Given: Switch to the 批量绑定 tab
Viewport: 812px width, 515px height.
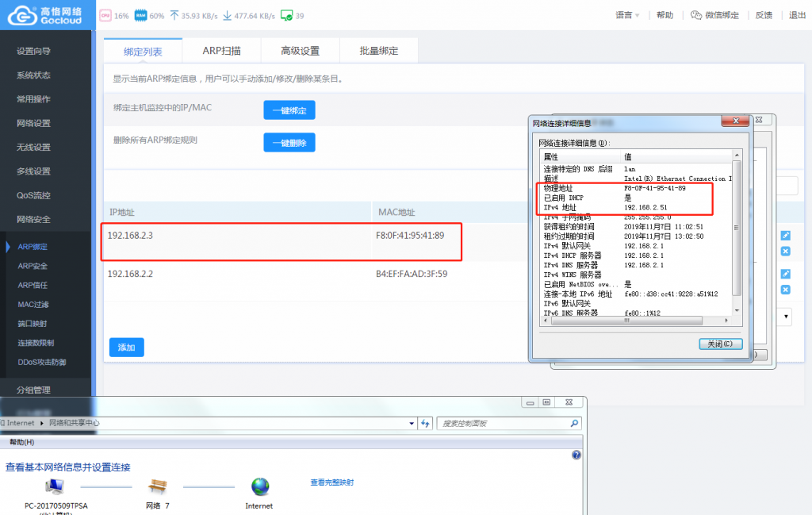Looking at the screenshot, I should (x=379, y=51).
